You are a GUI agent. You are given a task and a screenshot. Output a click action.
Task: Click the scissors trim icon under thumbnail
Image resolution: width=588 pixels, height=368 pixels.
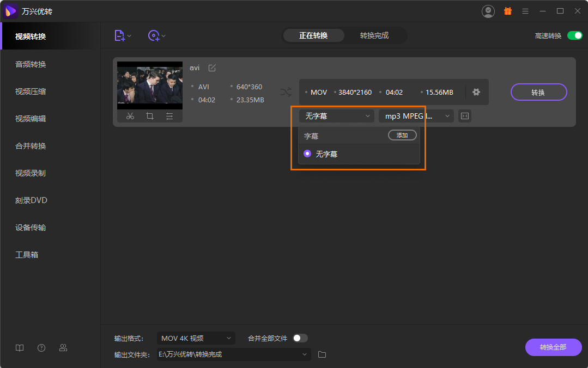130,116
